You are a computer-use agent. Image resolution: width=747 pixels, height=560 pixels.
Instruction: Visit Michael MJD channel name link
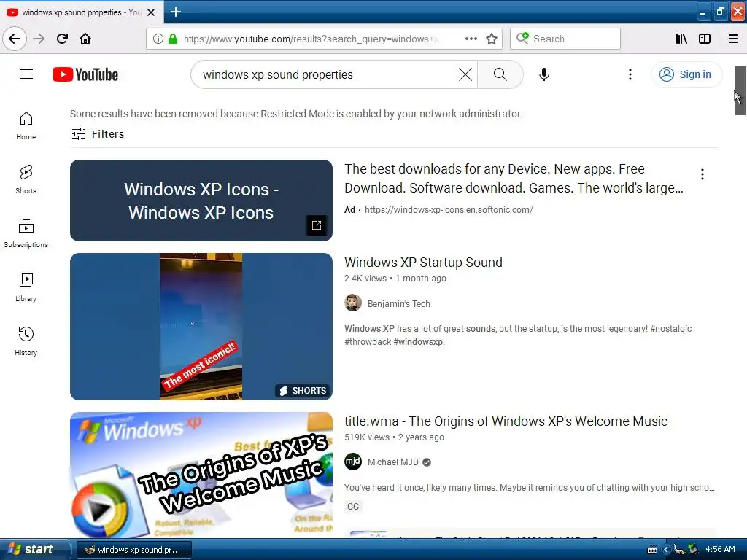tap(393, 462)
